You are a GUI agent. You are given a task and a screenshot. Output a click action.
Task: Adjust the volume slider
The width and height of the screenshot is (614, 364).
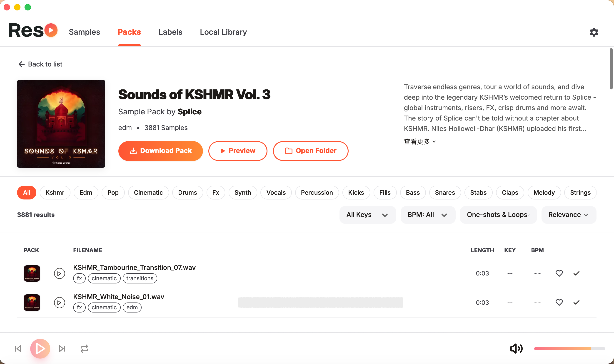[569, 349]
